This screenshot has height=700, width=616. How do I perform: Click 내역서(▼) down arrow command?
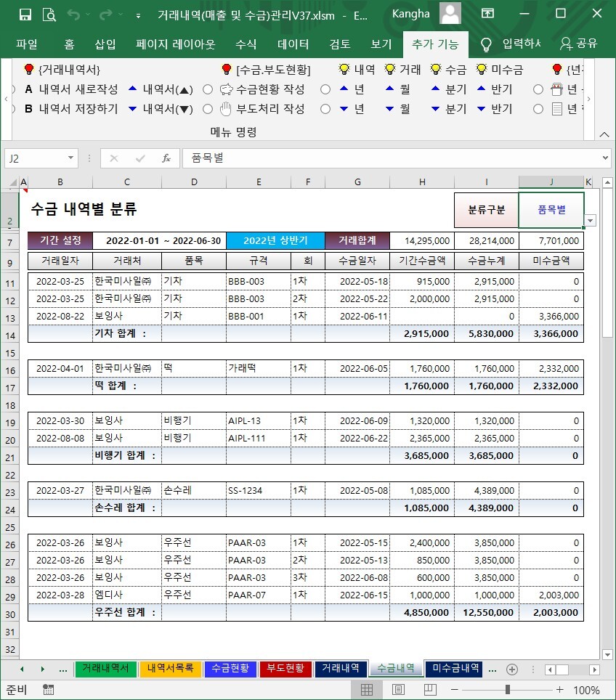(x=161, y=109)
